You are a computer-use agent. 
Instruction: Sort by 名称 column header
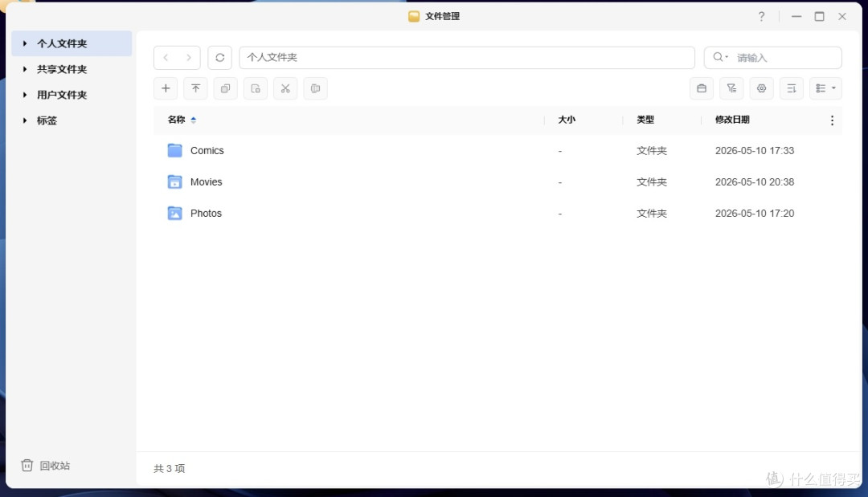pos(176,120)
